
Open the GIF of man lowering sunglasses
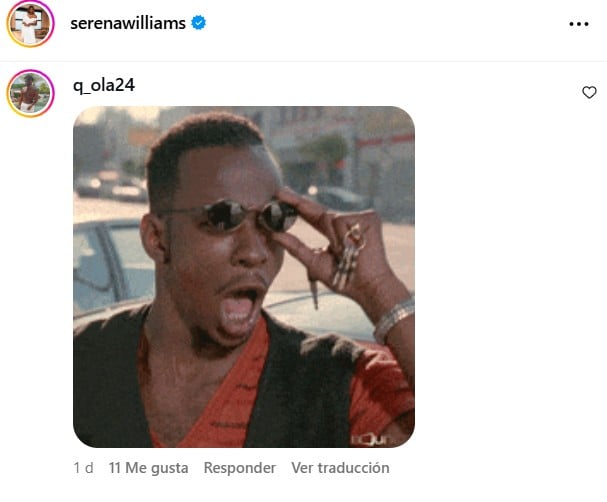(244, 277)
